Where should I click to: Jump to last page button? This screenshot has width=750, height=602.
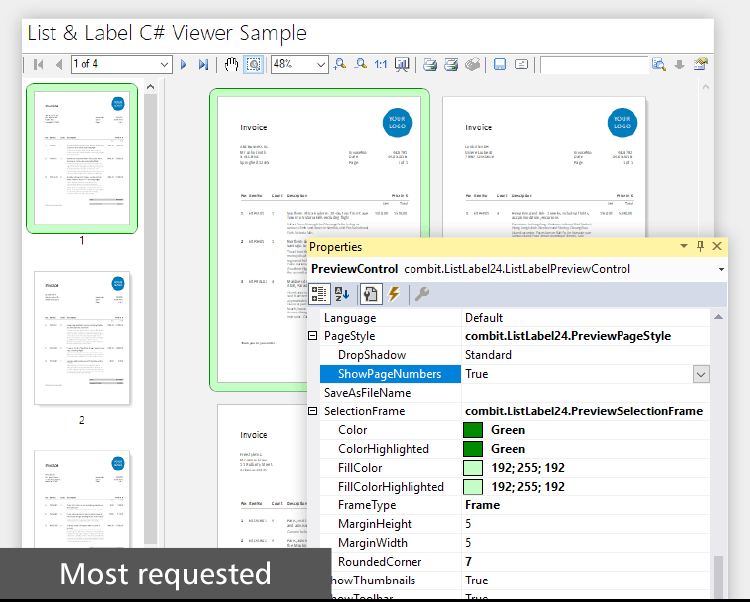tap(203, 64)
